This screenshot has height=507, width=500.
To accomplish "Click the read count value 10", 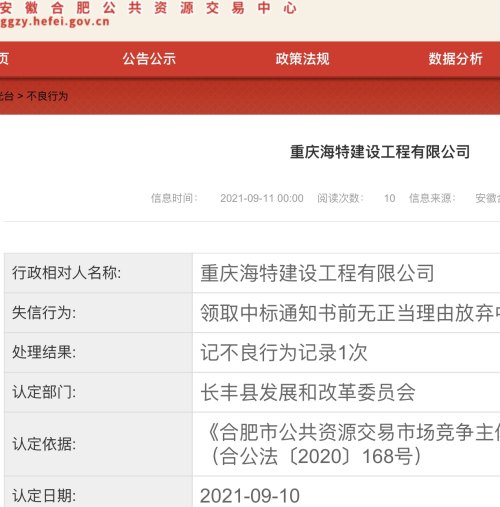I will pyautogui.click(x=390, y=198).
